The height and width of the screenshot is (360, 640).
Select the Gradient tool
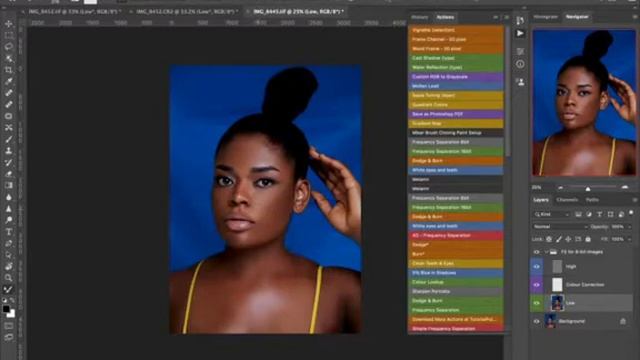(x=9, y=185)
